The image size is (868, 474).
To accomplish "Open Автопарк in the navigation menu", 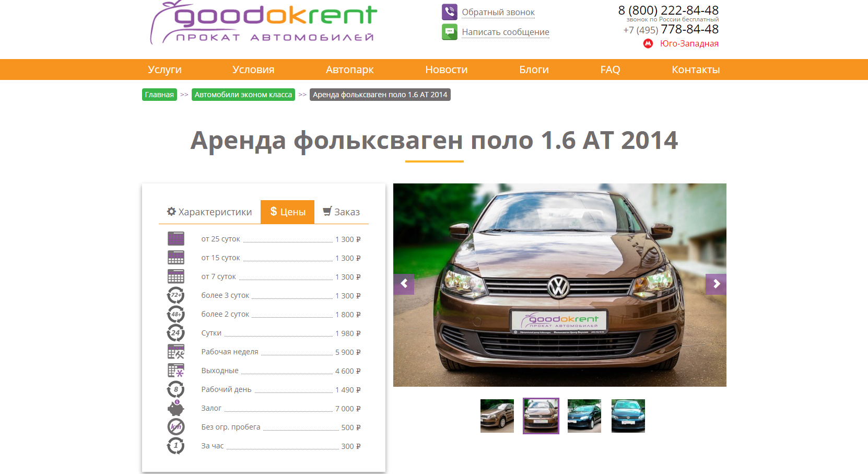I will (349, 70).
